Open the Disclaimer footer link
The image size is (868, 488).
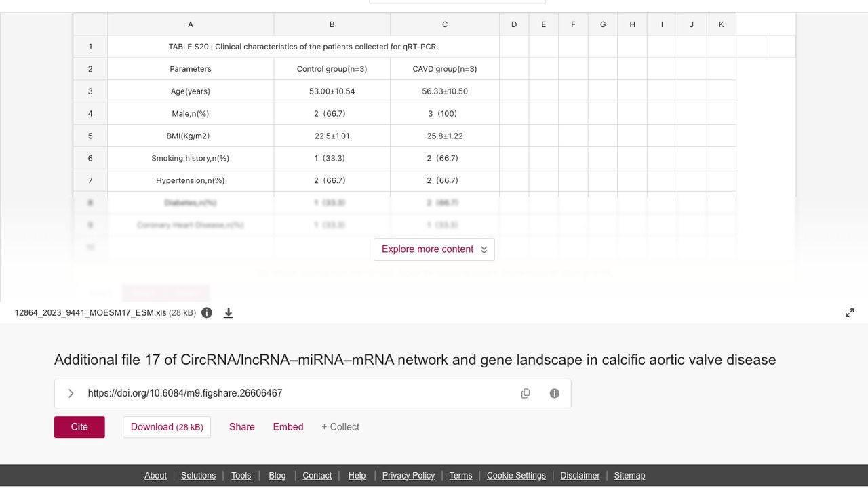(580, 476)
